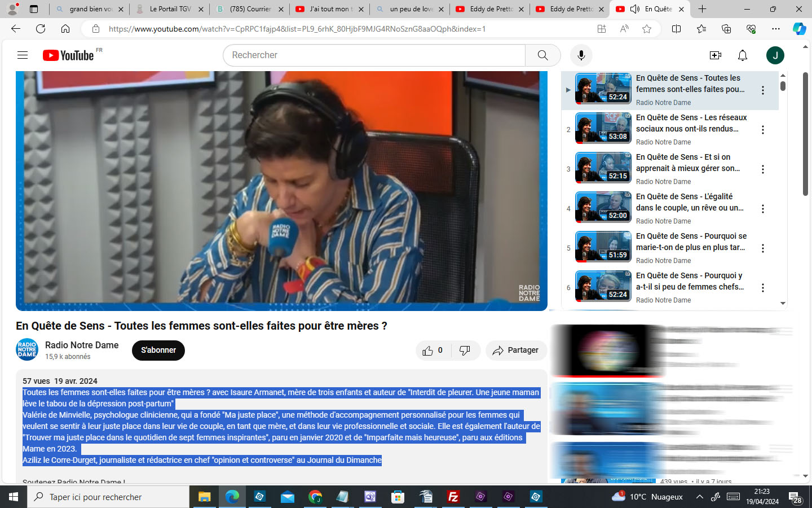The width and height of the screenshot is (812, 508).
Task: Mute the tab via speaker icon
Action: [x=635, y=9]
